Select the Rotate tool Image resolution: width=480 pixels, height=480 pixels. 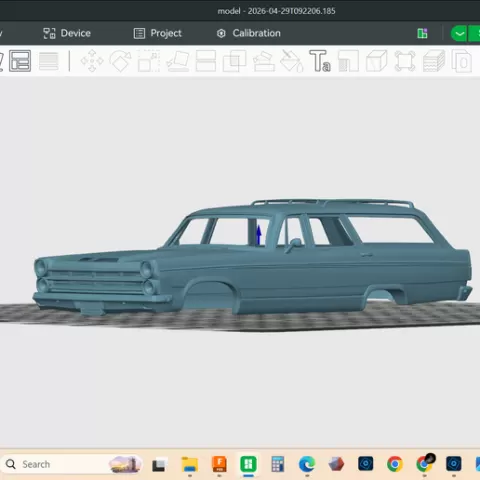click(x=120, y=61)
